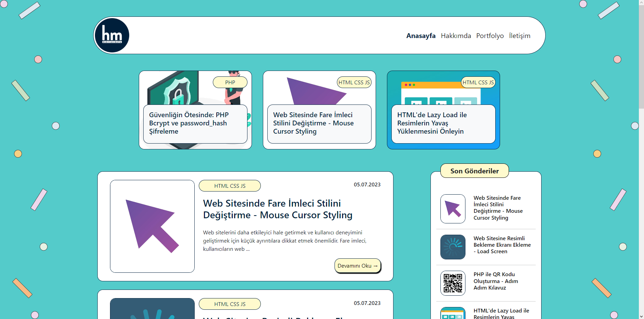Open the Portfolyo navigation link
The image size is (644, 319).
coord(490,36)
